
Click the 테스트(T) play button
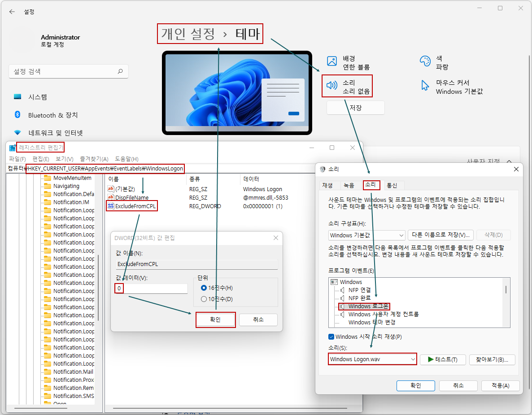click(x=442, y=359)
